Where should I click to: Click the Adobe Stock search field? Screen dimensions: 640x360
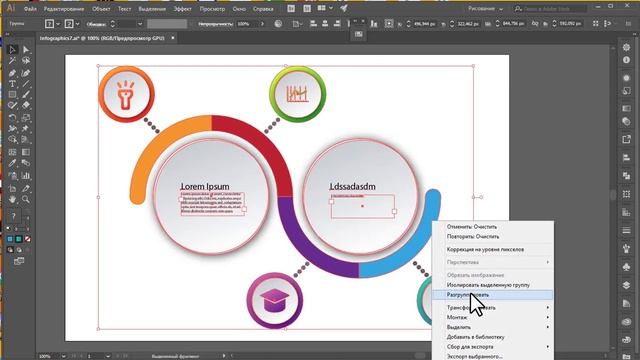pos(550,9)
